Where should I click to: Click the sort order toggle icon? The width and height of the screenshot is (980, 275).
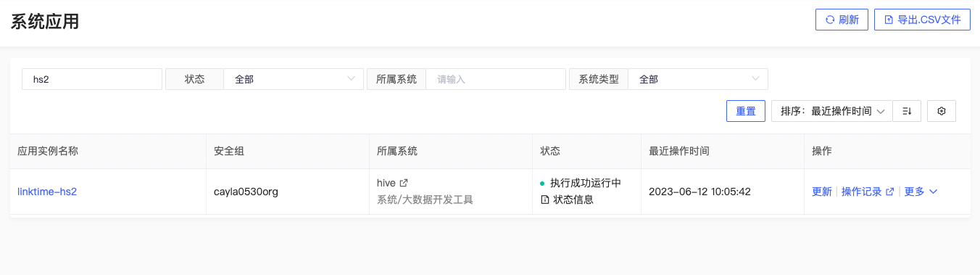[907, 111]
